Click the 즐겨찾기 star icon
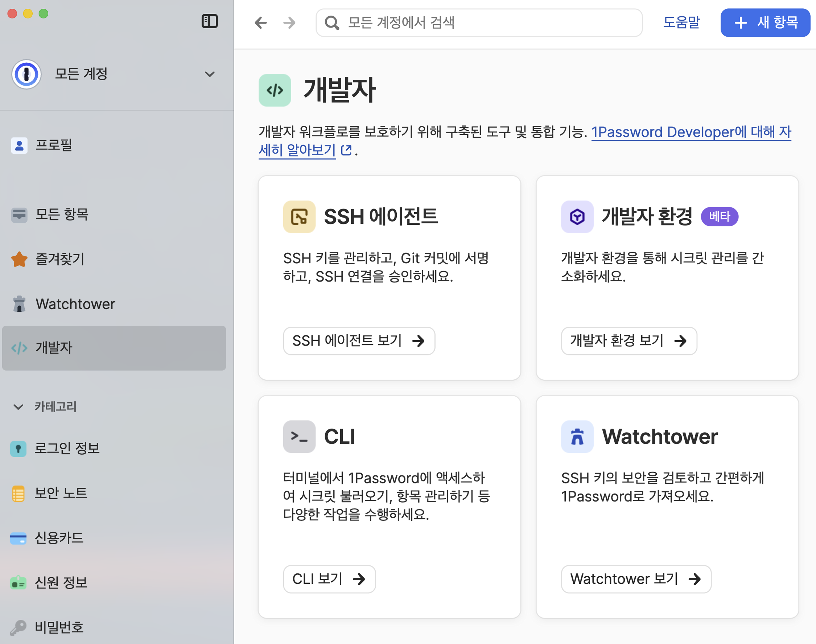This screenshot has width=816, height=644. (19, 259)
